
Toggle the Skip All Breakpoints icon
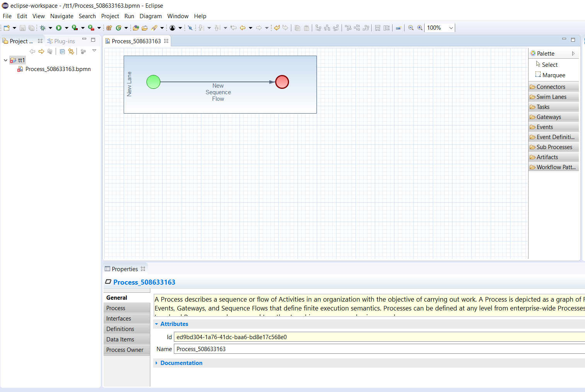click(x=190, y=28)
